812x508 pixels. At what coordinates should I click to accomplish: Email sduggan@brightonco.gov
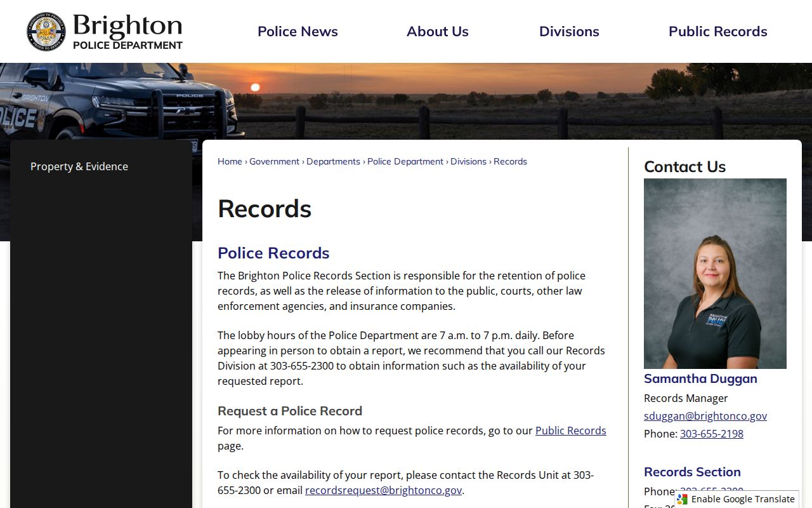coord(705,416)
